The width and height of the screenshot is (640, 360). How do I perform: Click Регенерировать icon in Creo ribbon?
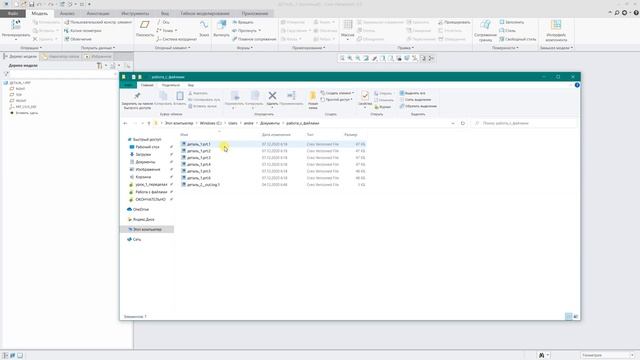tap(16, 29)
